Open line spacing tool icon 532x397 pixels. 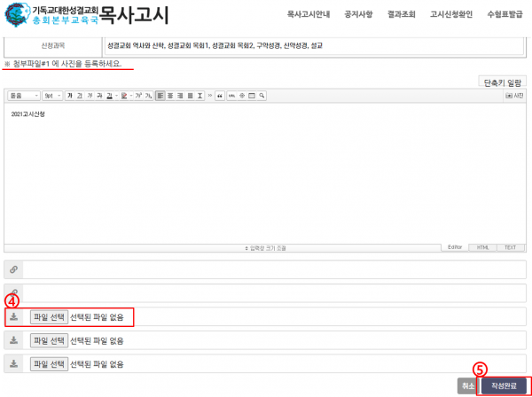click(x=199, y=96)
